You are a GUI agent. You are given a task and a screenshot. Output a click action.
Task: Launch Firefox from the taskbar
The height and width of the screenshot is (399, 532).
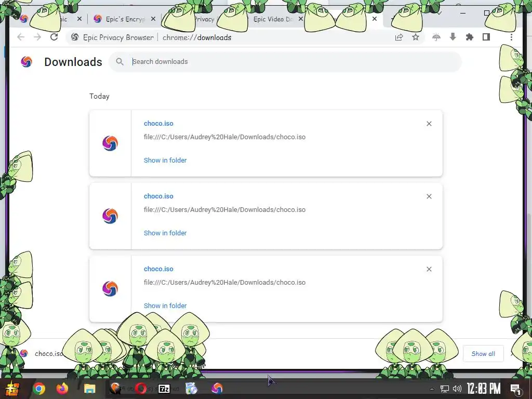click(62, 388)
